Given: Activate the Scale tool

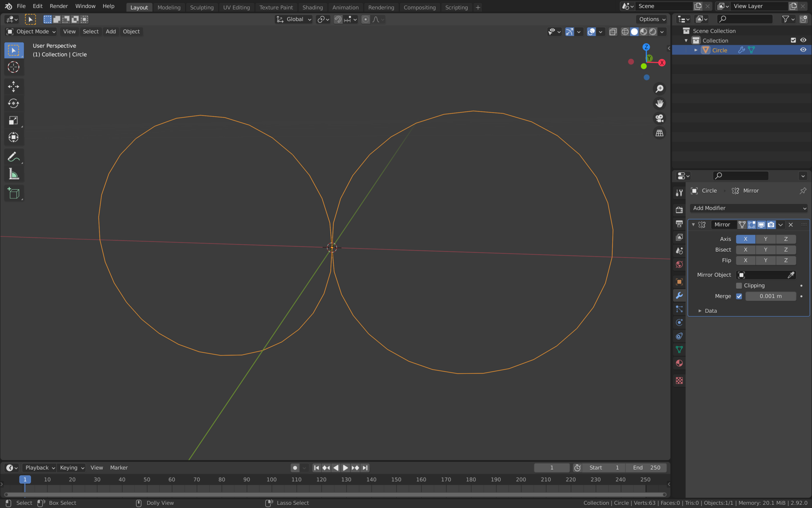Looking at the screenshot, I should tap(14, 120).
